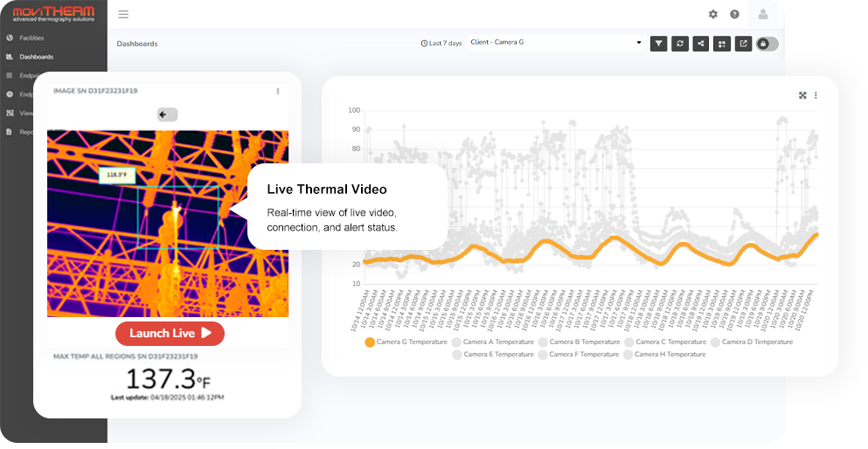Click the Launch Live button

coord(170,333)
